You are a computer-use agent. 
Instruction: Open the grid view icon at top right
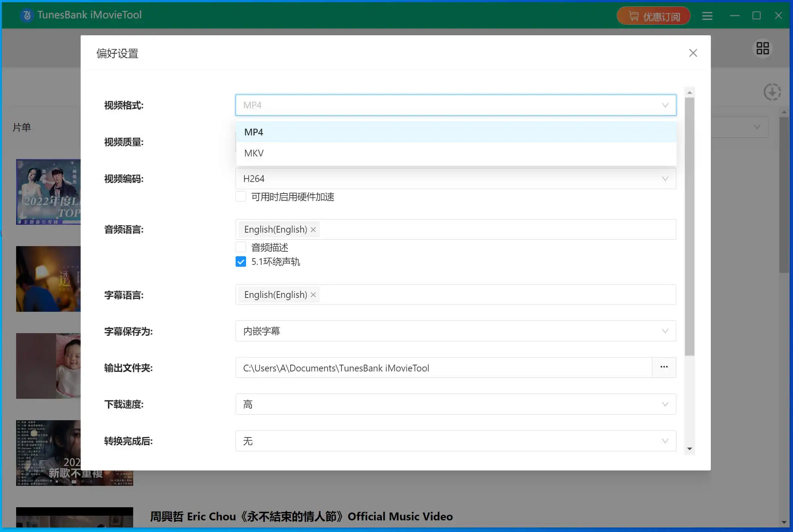(763, 48)
